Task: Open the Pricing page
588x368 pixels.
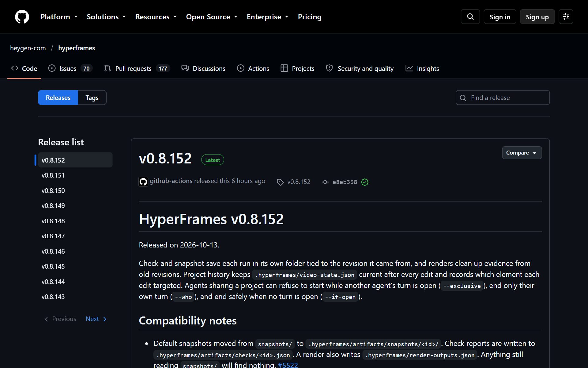Action: (x=310, y=17)
